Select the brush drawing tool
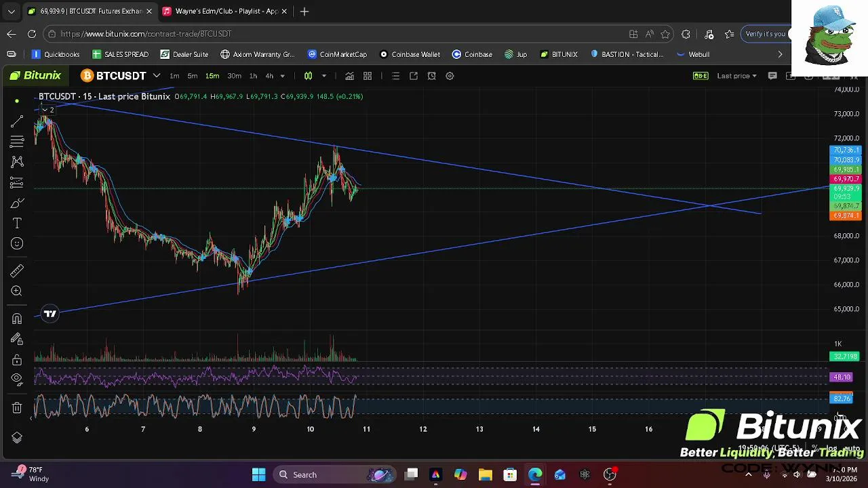868x488 pixels. (17, 203)
